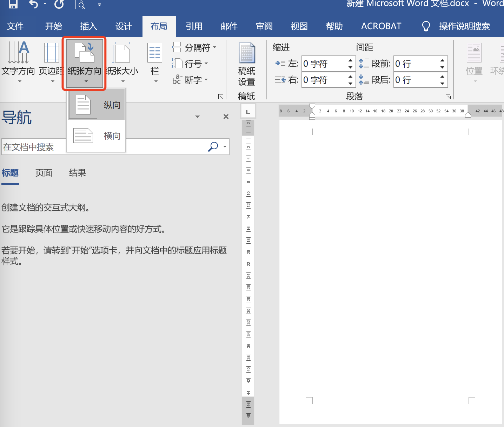Open the 页边距 margins tool
504x427 pixels.
click(x=52, y=63)
